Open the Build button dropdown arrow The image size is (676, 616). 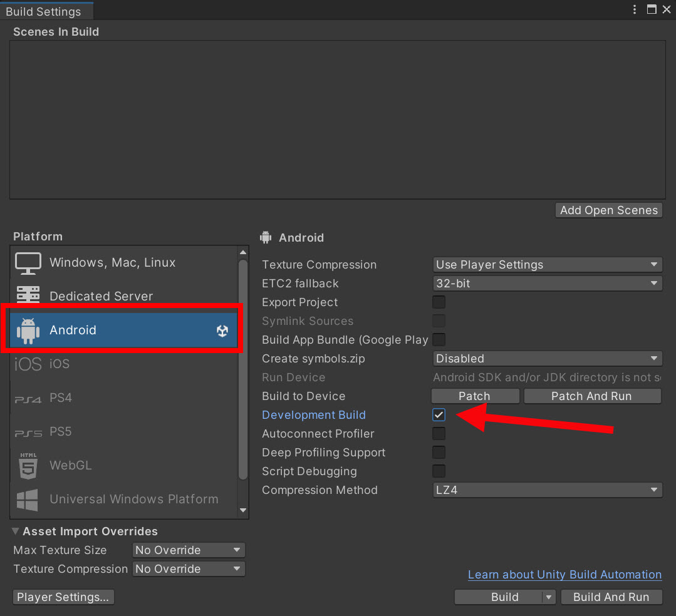pyautogui.click(x=549, y=597)
